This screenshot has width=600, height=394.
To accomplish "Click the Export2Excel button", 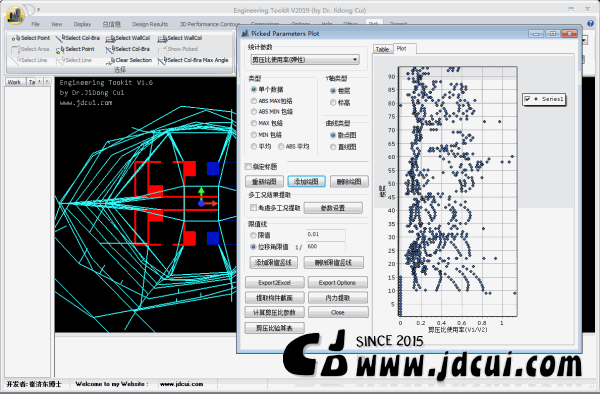I will point(274,283).
